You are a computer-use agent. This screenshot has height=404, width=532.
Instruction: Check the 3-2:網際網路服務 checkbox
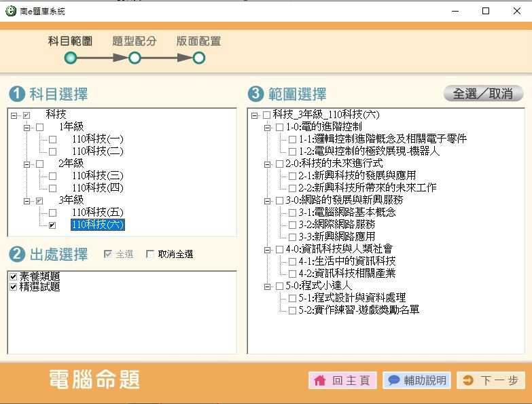pos(292,225)
